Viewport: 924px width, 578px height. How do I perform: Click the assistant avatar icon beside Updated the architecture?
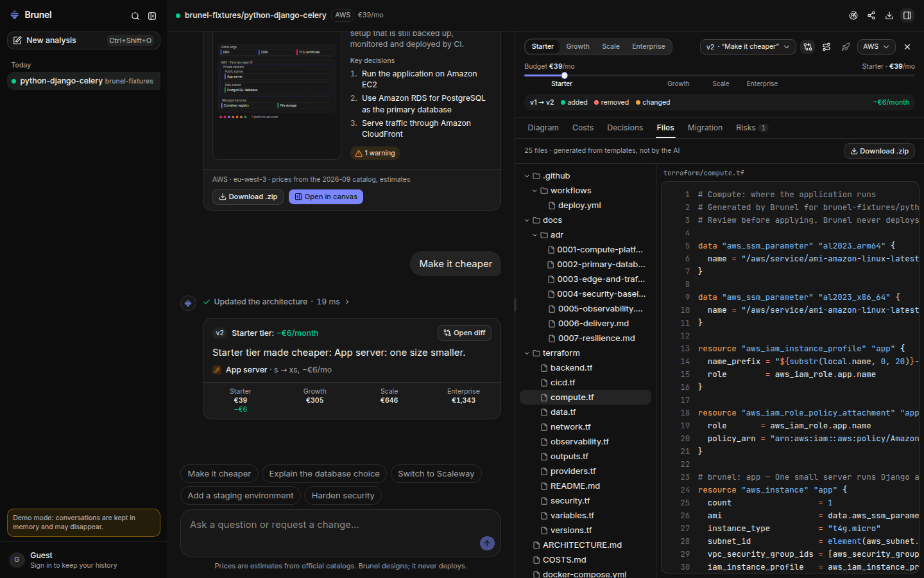(x=188, y=302)
